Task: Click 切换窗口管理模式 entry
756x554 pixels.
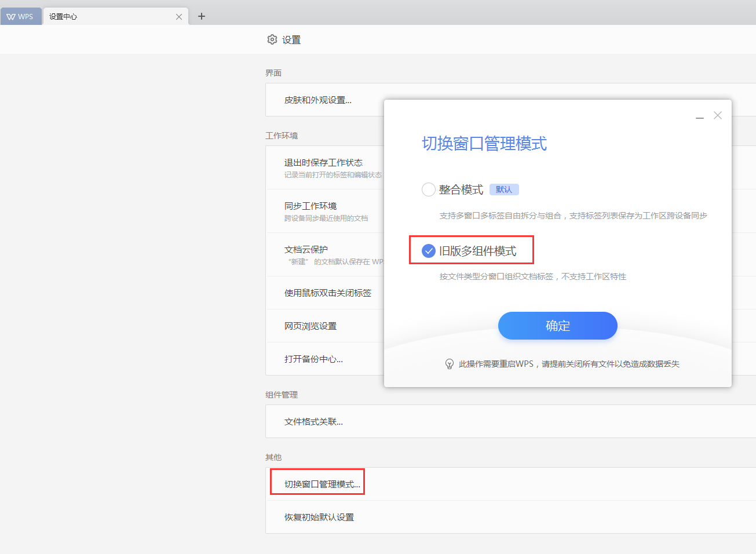Action: coord(322,484)
